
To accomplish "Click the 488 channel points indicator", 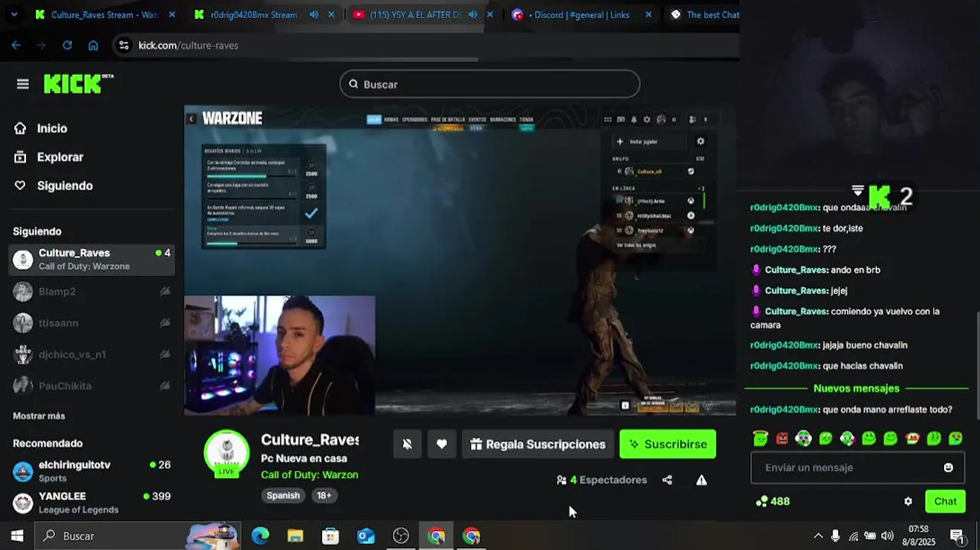I will click(x=772, y=501).
